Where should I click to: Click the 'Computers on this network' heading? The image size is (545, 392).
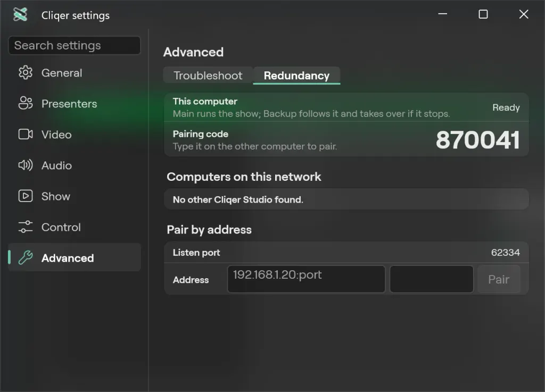[244, 177]
